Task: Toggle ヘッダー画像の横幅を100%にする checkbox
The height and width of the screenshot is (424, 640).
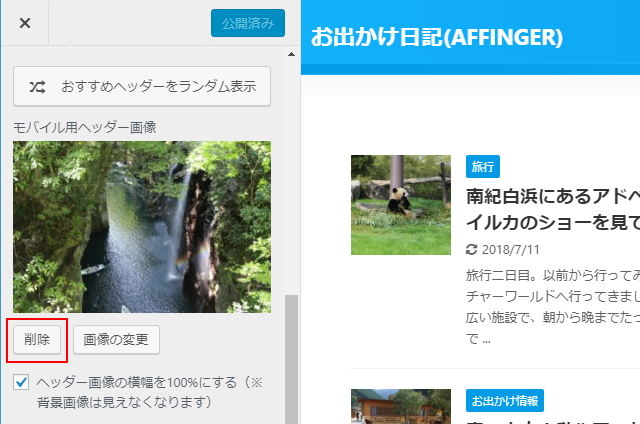Action: click(21, 383)
